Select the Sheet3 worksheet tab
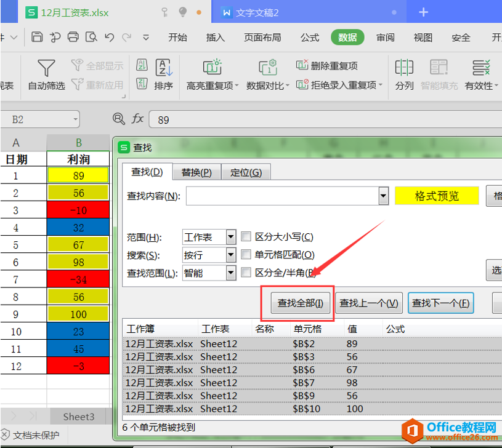502x448 pixels. click(78, 417)
